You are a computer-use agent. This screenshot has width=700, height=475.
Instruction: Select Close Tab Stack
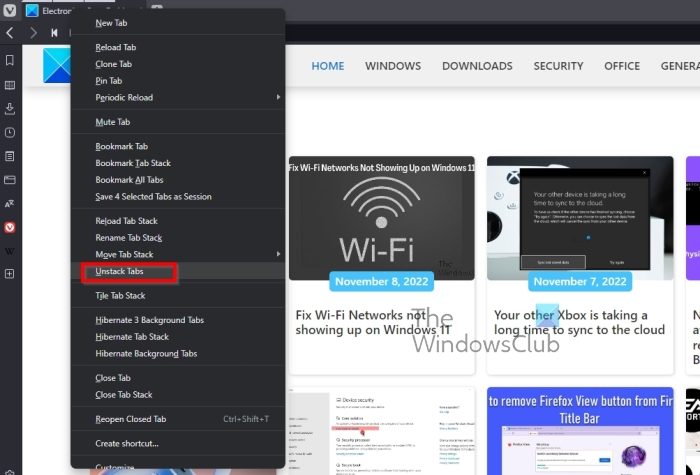178,395
